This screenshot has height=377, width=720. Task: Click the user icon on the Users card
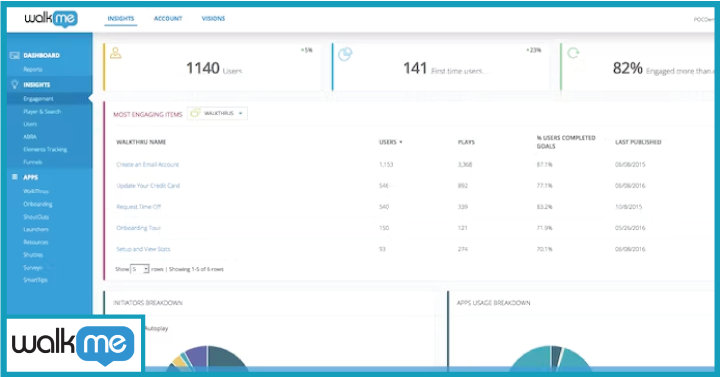[116, 53]
